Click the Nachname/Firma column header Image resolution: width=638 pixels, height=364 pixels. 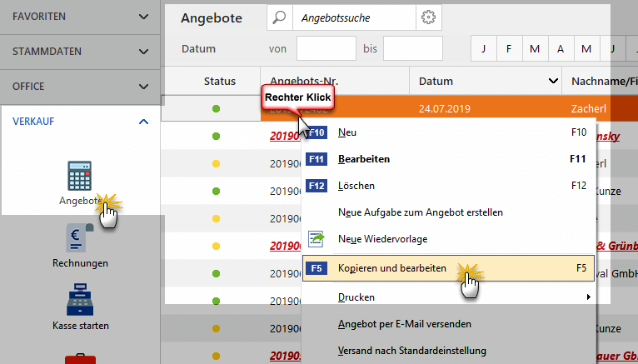pos(604,81)
